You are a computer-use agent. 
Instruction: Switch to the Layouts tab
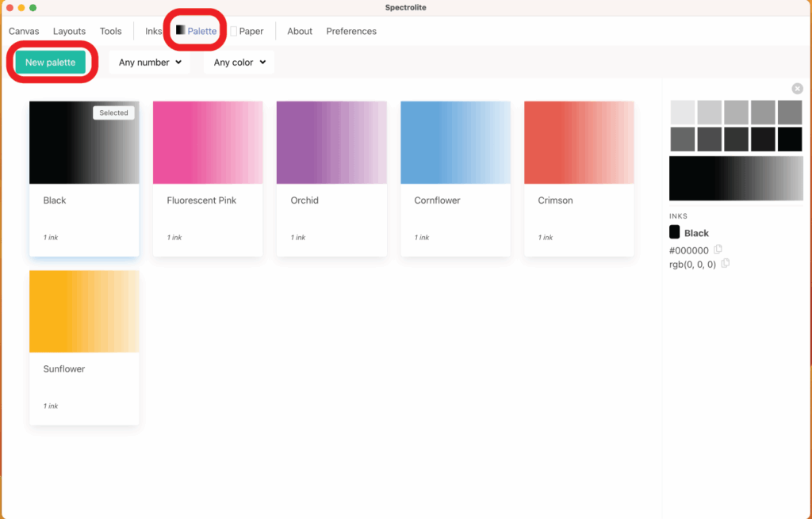click(69, 32)
